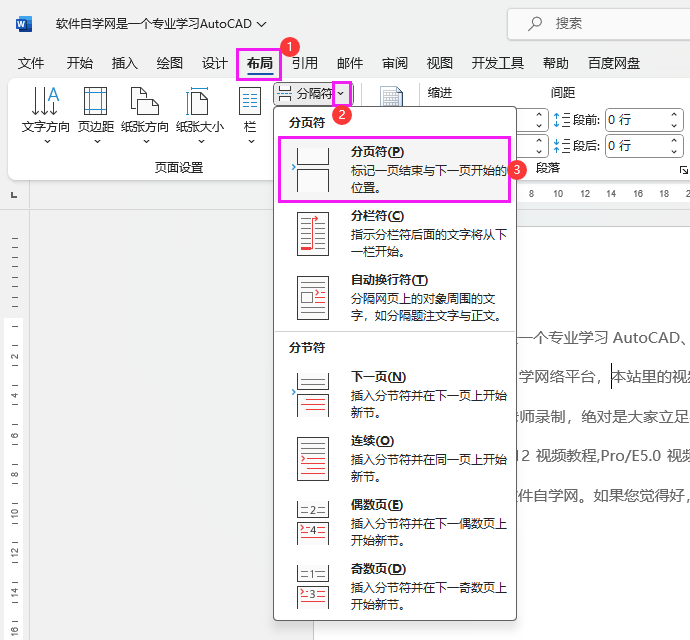This screenshot has width=690, height=640.
Task: Click the 文字方向 text direction icon
Action: [x=45, y=101]
